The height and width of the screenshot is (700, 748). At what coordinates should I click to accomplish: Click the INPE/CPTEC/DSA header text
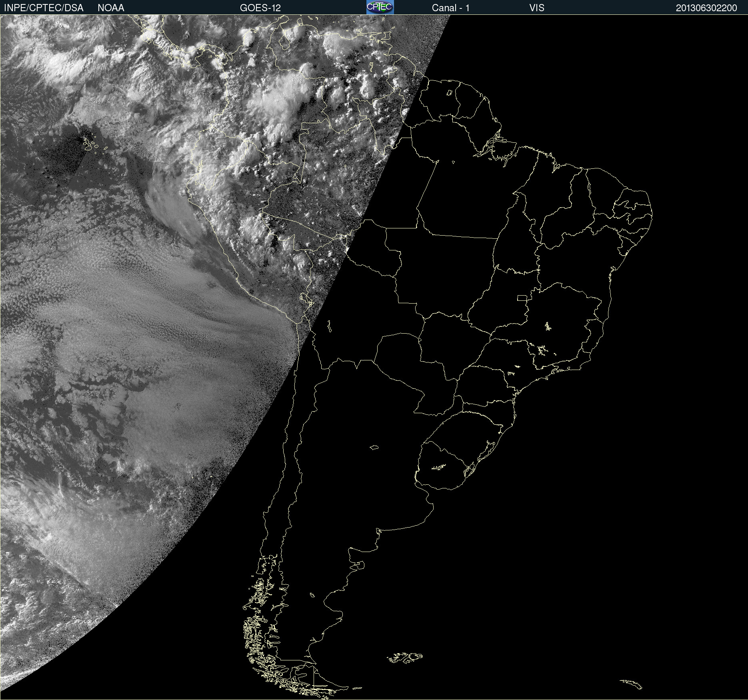point(44,8)
